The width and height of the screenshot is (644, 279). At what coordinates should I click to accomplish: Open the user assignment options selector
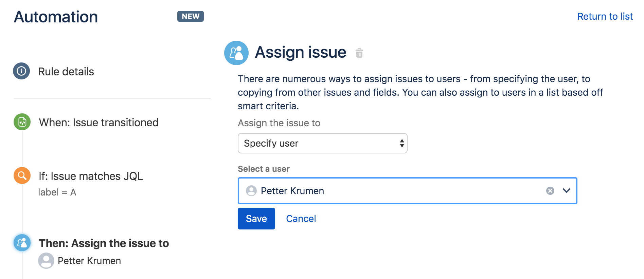[322, 143]
